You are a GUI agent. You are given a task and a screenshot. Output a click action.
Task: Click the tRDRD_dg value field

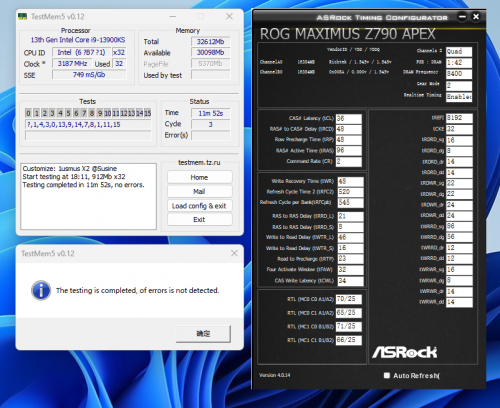(x=459, y=151)
